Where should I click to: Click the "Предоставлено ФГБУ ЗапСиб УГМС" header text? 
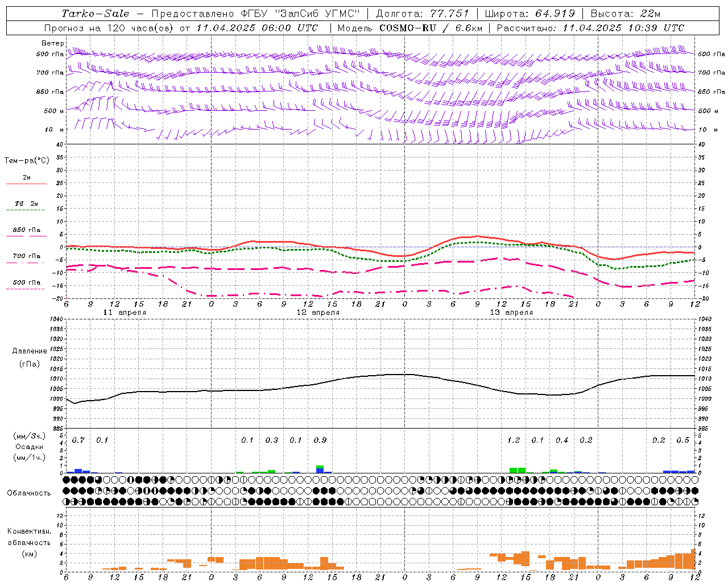[255, 14]
